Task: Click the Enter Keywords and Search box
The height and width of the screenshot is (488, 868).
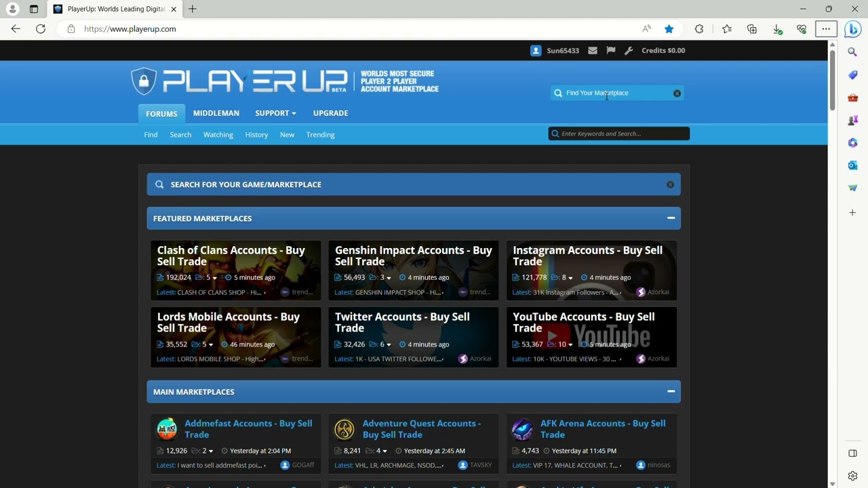Action: (619, 134)
